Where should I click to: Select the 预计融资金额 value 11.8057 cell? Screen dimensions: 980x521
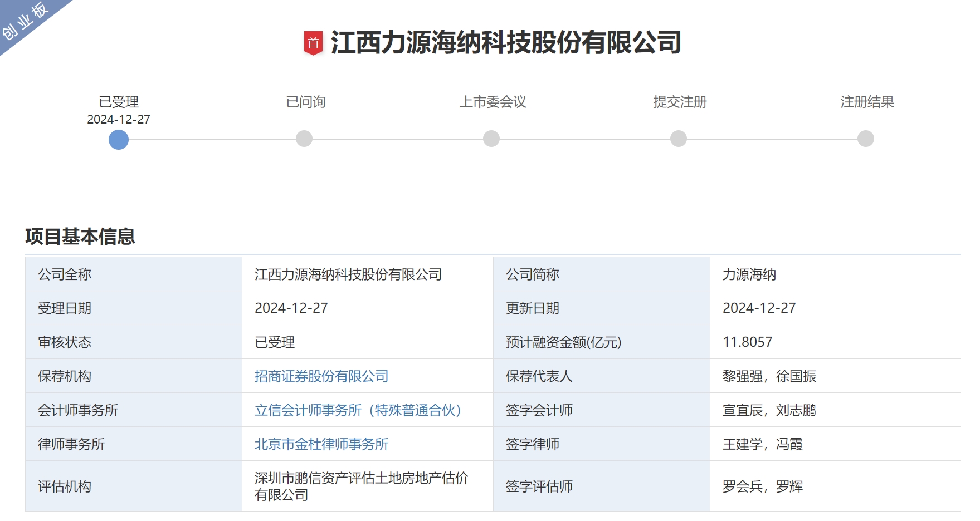tap(747, 342)
